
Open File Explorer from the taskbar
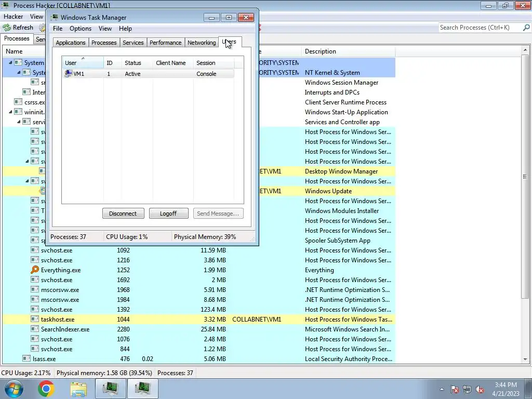click(79, 389)
